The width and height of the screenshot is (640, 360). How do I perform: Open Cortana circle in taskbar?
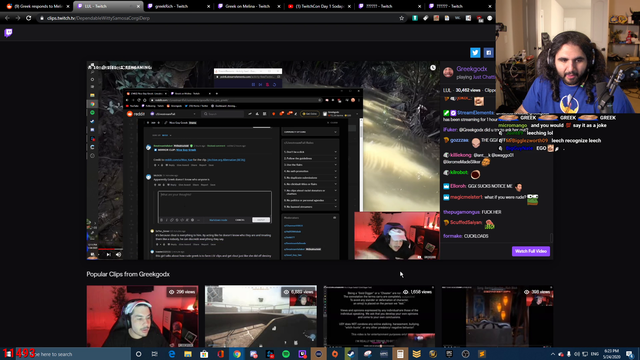[138, 354]
